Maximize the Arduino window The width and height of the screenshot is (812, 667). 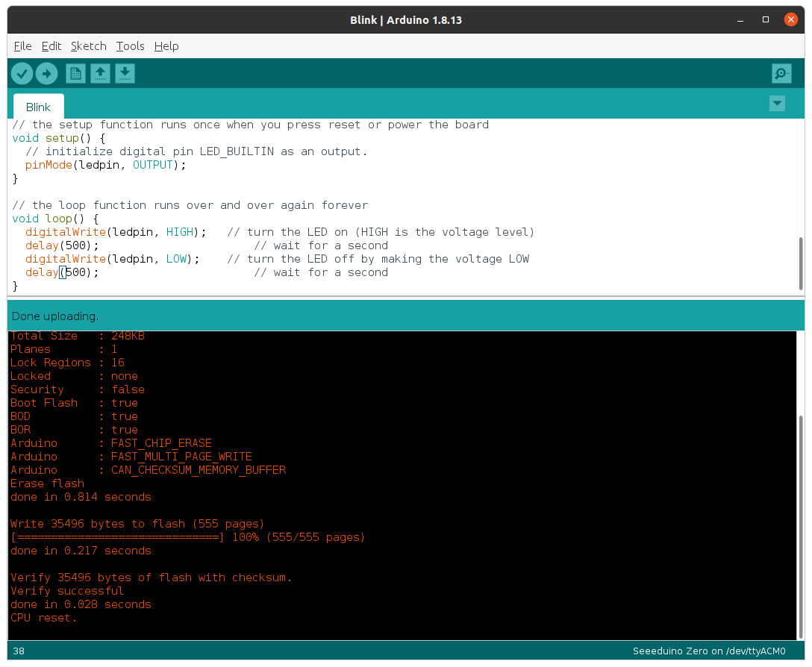coord(766,19)
